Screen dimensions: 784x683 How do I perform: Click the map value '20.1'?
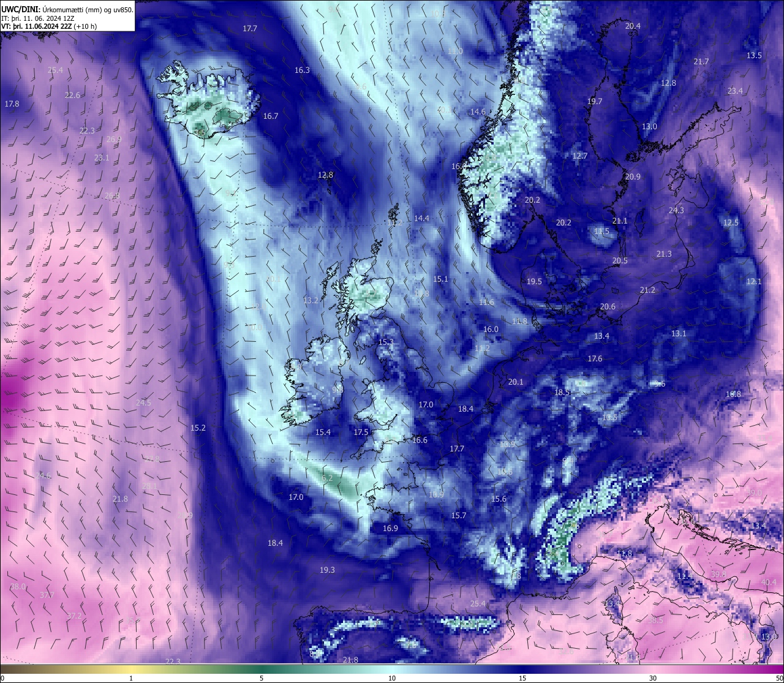coord(516,382)
